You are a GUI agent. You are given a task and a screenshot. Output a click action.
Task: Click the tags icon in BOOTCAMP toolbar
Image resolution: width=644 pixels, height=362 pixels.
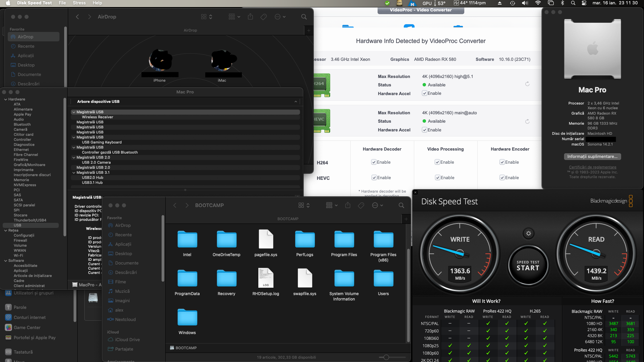tap(361, 205)
